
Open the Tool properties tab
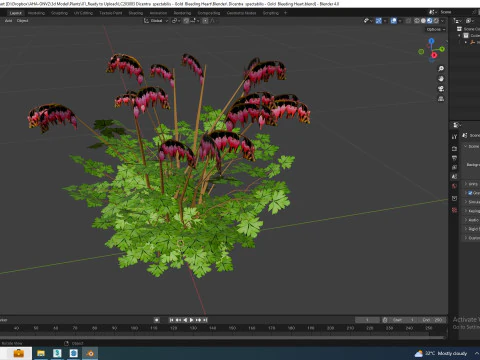click(454, 137)
